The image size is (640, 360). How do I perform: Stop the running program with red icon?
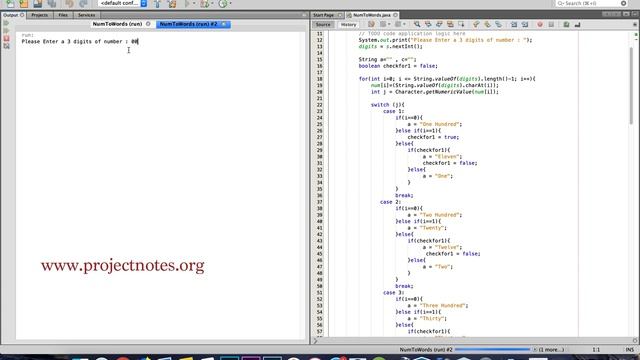7,38
